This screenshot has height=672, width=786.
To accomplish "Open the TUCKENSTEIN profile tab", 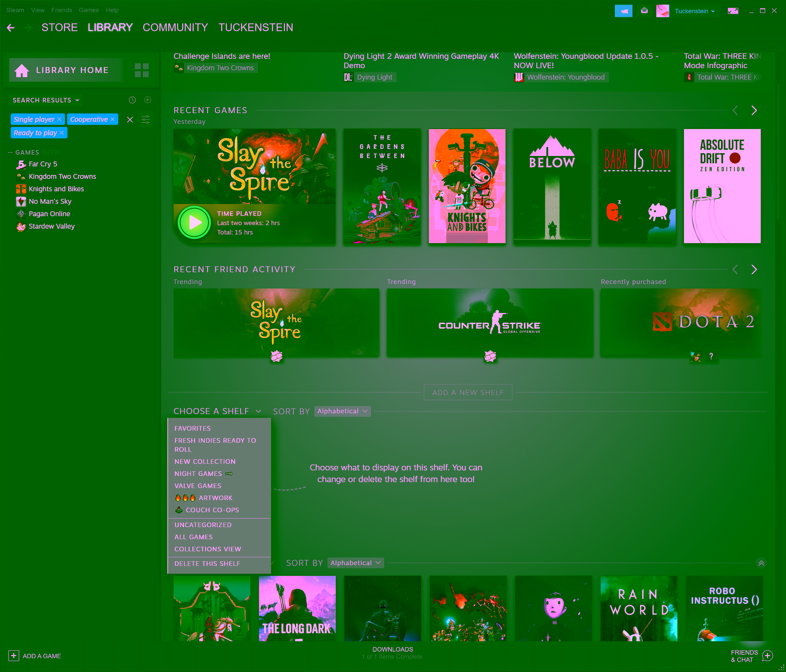I will click(x=256, y=28).
